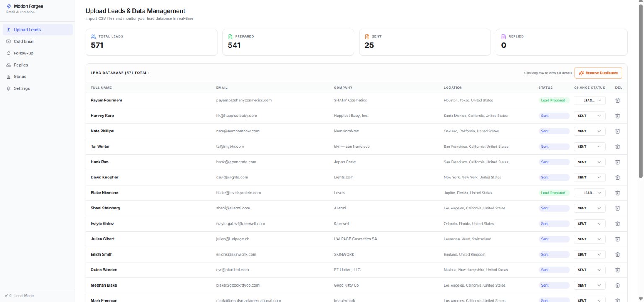Open Shani Steinberg change status dropdown

(x=589, y=208)
